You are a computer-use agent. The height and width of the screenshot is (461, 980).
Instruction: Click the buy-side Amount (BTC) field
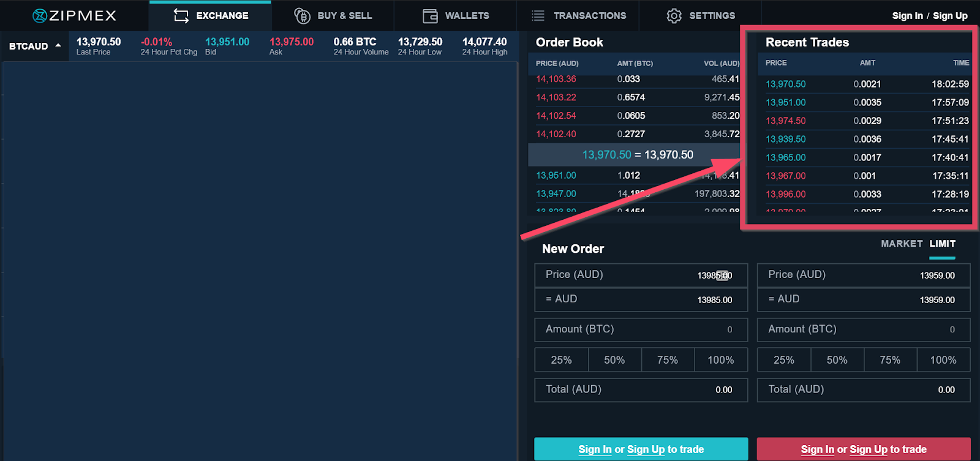coord(641,329)
